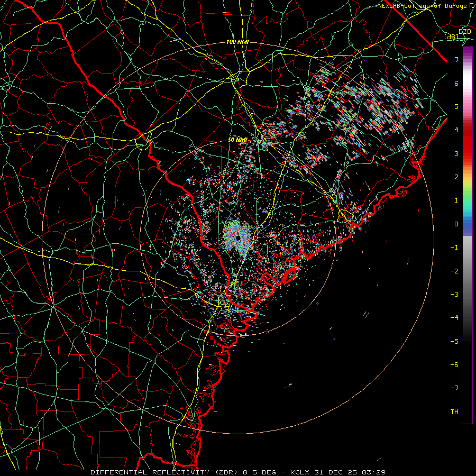This screenshot has width=476, height=476.
Task: Click the "0.5 DEG" elevation text in caption
Action: point(259,472)
